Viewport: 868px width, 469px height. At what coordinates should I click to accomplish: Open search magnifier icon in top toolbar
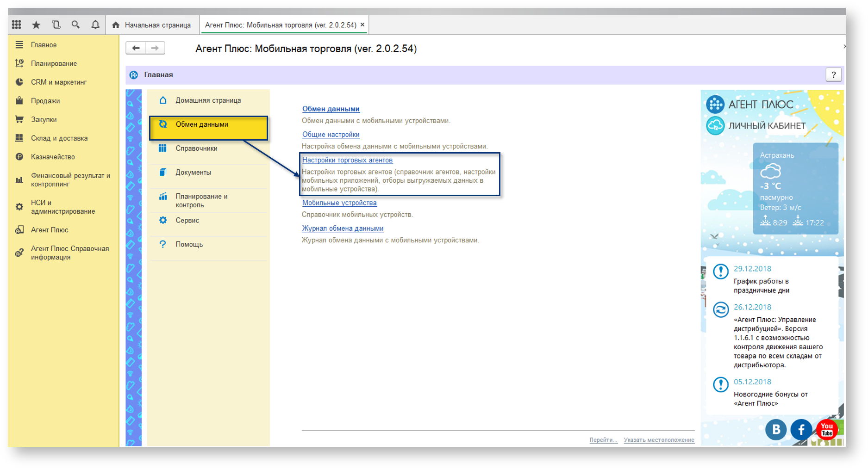coord(75,25)
